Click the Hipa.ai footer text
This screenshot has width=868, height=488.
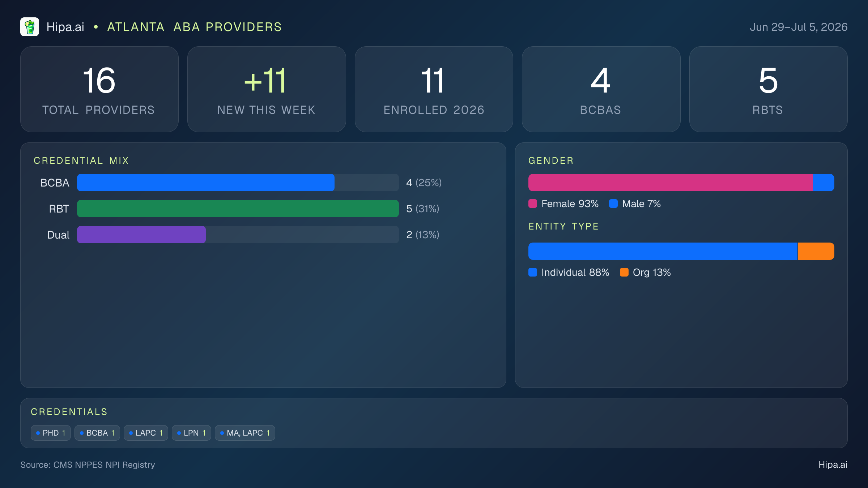pos(833,465)
